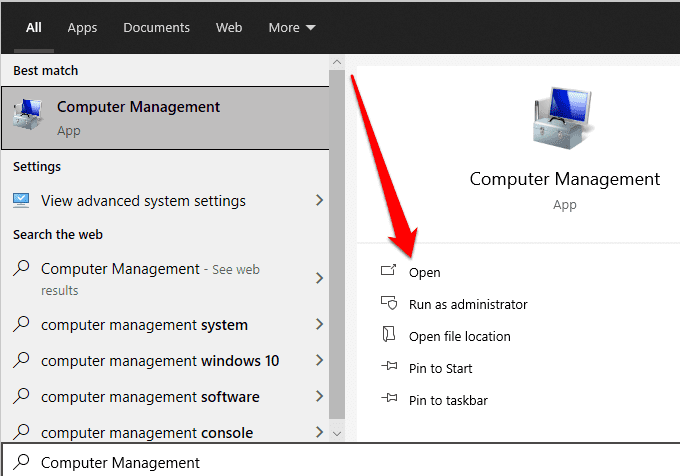Click the search box containing Computer Management

click(x=340, y=462)
